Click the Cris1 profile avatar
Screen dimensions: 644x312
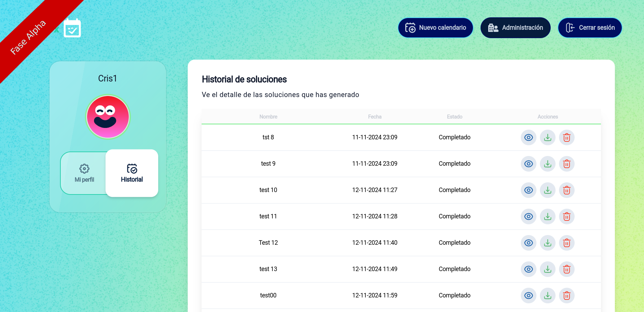click(x=108, y=117)
